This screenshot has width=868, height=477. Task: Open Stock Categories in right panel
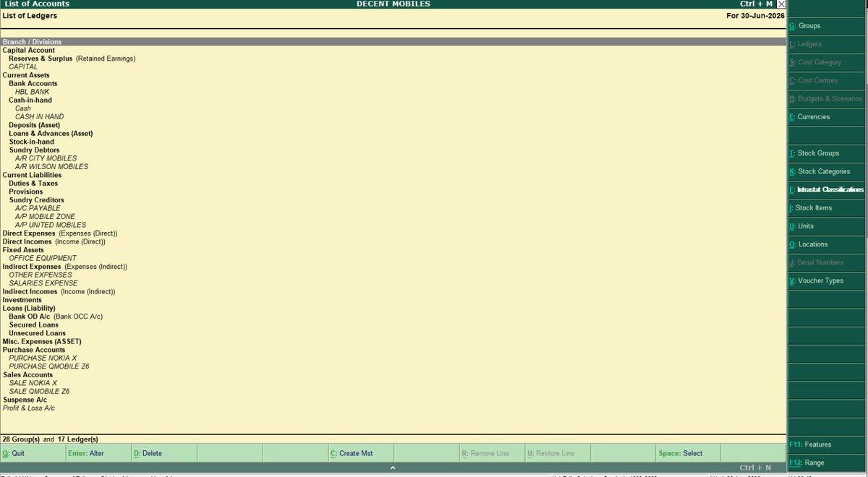827,171
